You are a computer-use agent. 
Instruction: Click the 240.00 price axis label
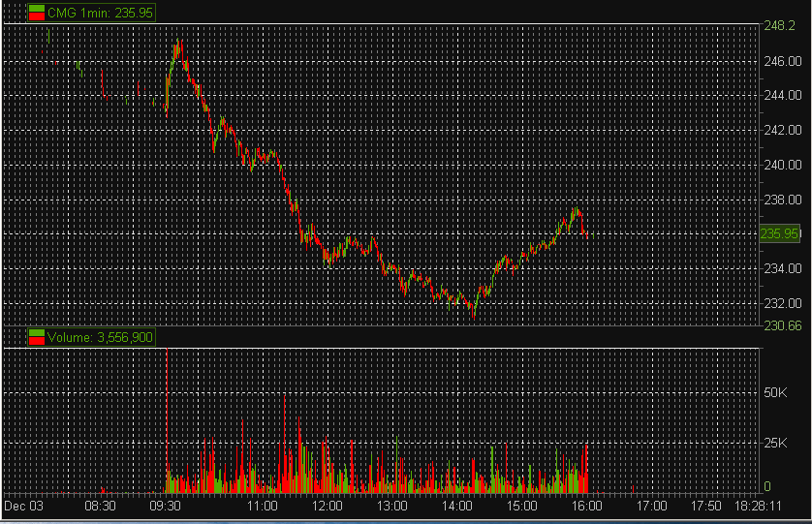782,165
